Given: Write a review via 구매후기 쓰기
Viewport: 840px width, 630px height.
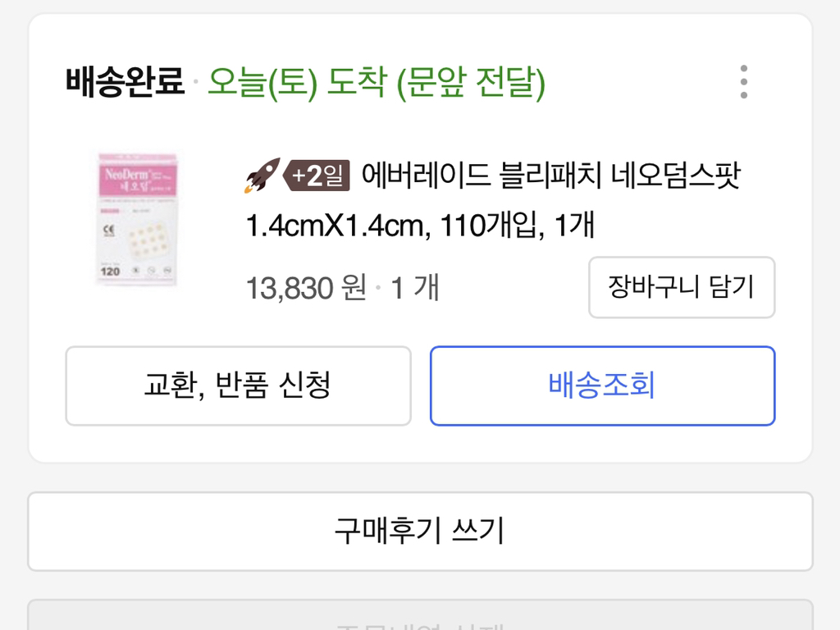Looking at the screenshot, I should click(x=420, y=531).
